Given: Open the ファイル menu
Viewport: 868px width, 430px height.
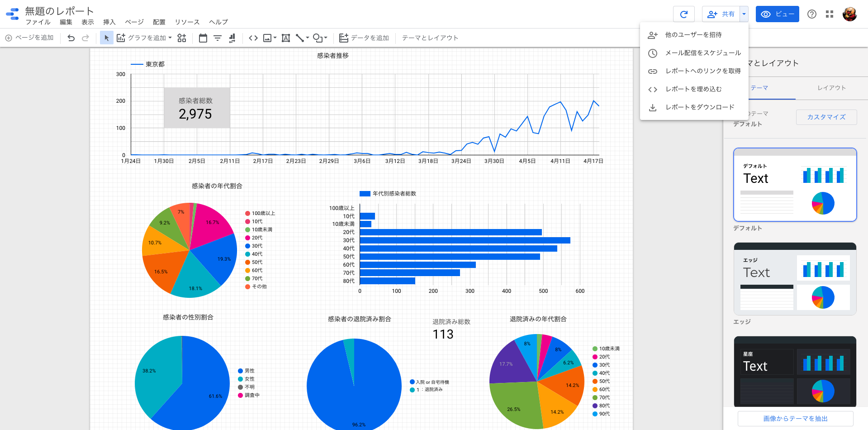Looking at the screenshot, I should click(x=38, y=22).
